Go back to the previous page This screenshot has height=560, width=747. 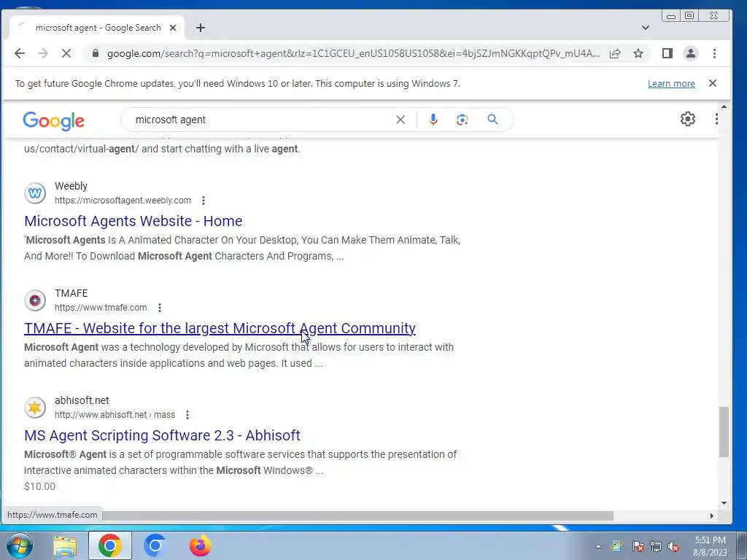[x=20, y=53]
